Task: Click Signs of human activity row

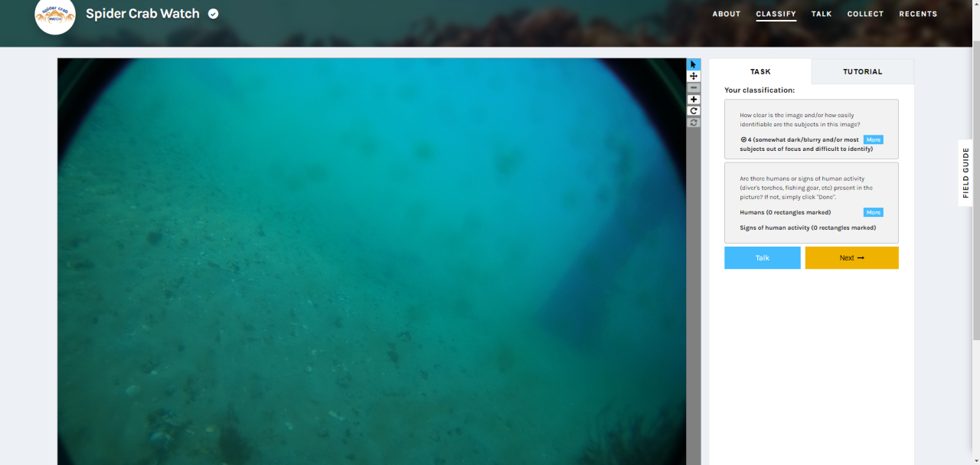Action: click(808, 228)
